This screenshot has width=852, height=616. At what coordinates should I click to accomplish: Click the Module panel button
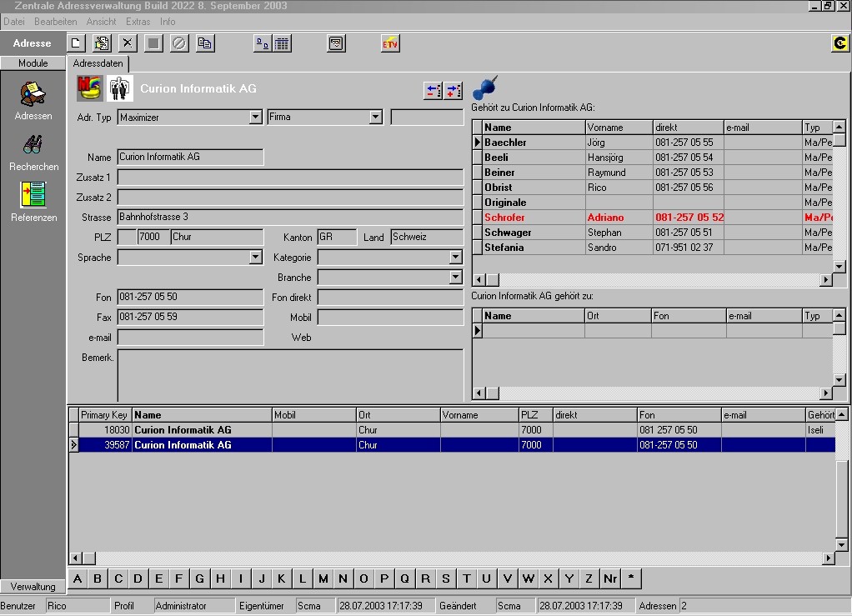pos(33,63)
